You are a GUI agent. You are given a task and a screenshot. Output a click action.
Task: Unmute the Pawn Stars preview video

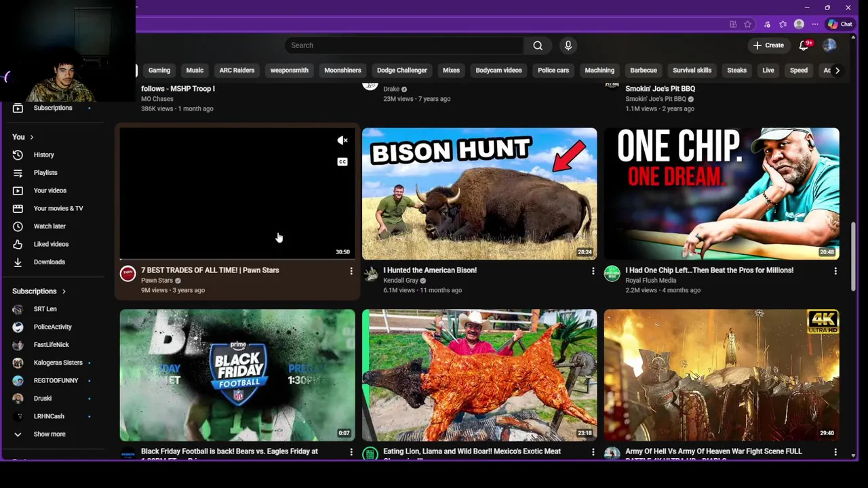[342, 140]
